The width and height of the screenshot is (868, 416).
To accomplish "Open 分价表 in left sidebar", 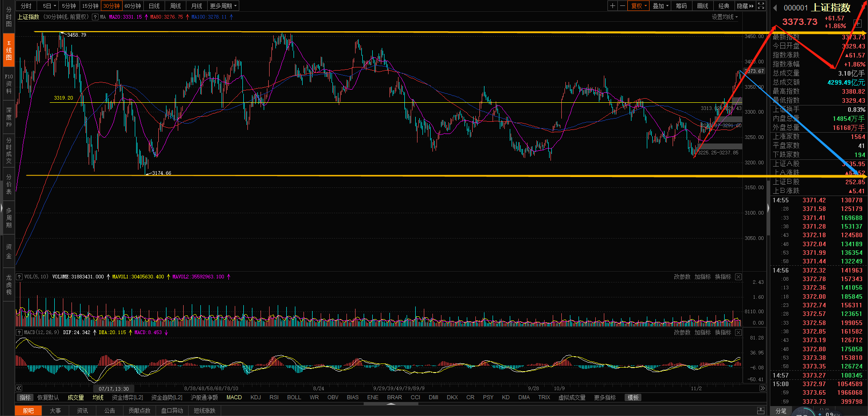I will [x=9, y=184].
